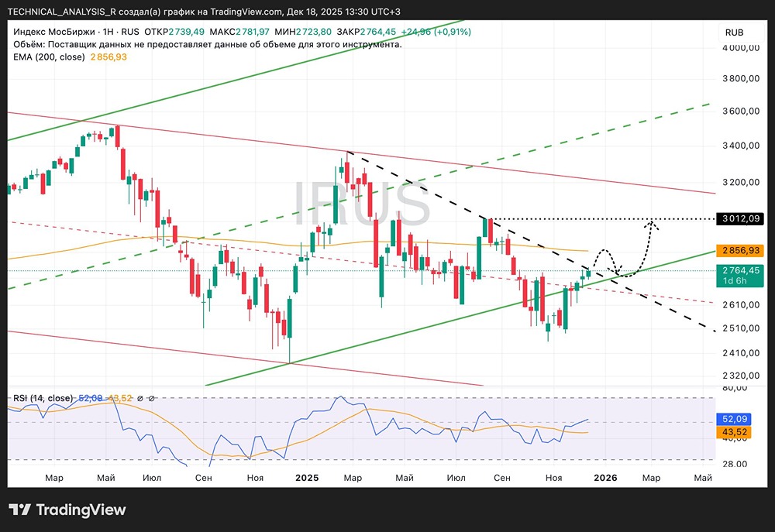Click the 2320,00 price axis tick

[x=740, y=376]
